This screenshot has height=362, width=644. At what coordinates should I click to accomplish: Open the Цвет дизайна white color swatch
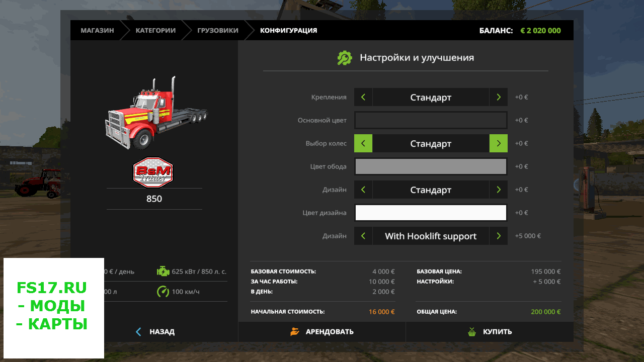pos(431,213)
